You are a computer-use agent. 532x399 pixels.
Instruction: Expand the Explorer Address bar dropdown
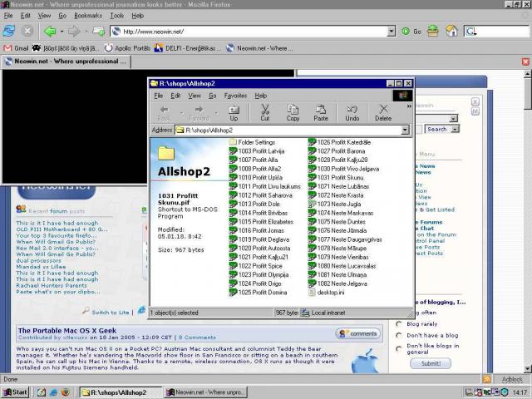[x=405, y=131]
